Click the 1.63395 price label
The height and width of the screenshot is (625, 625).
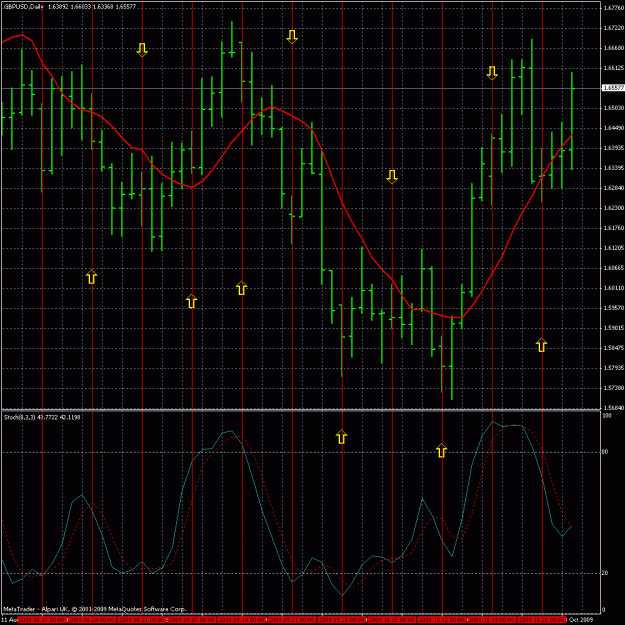pos(613,168)
